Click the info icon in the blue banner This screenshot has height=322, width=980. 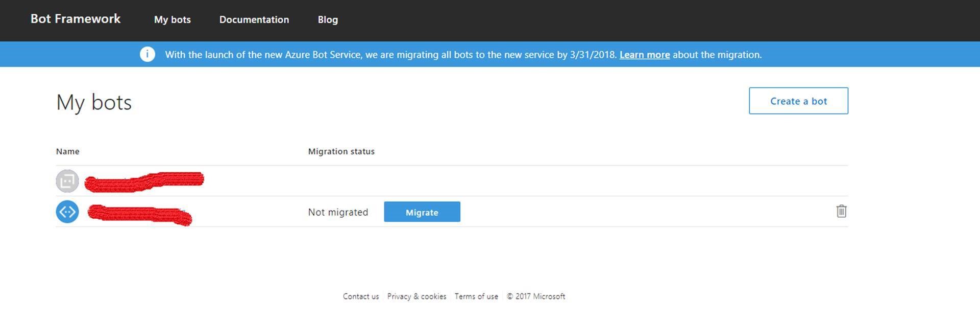point(148,54)
